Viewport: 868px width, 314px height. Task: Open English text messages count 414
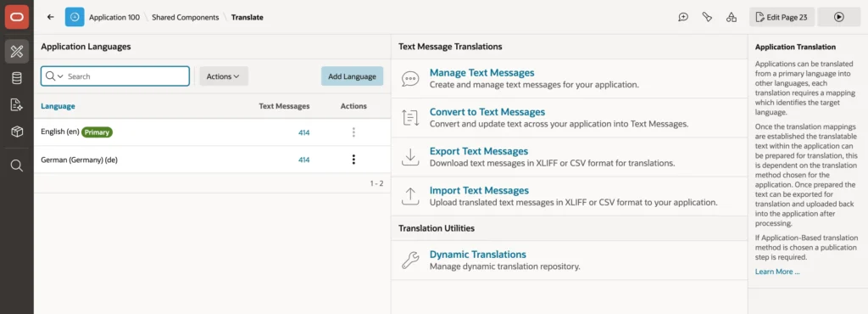pos(304,132)
